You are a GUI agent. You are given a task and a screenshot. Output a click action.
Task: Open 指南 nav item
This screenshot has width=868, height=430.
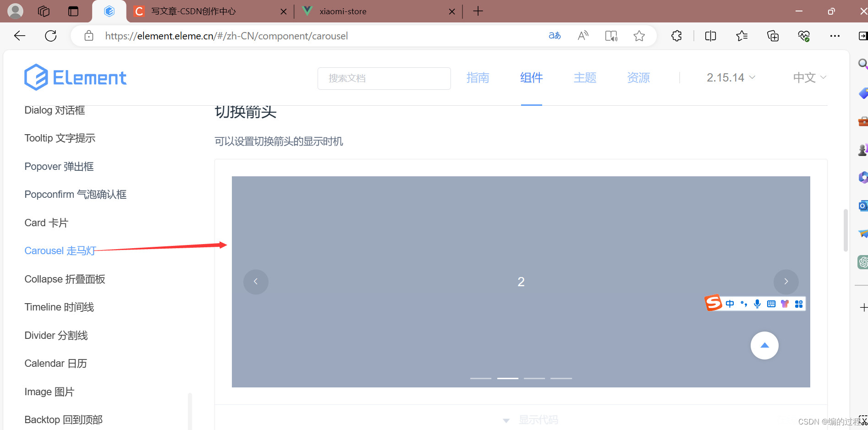[478, 77]
